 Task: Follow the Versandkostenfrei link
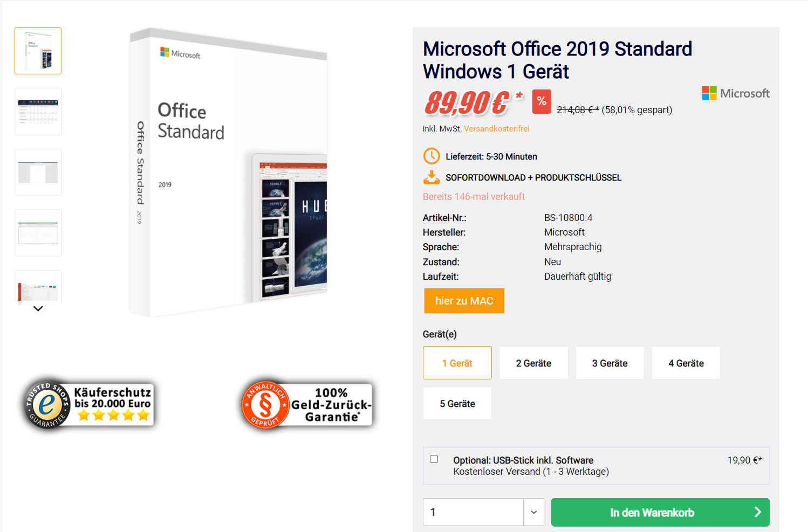497,129
